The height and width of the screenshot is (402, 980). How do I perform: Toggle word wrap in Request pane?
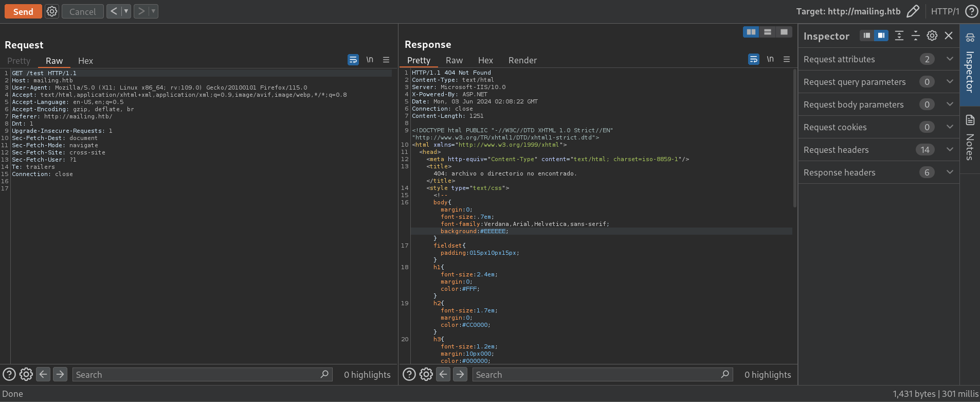tap(353, 60)
